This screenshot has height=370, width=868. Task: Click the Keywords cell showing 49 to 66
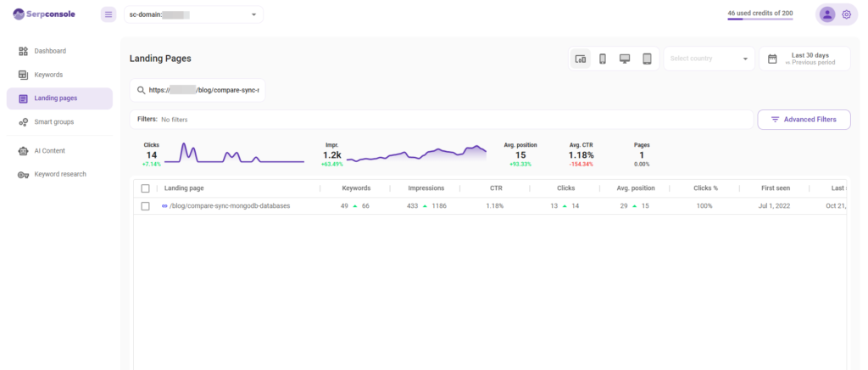pyautogui.click(x=355, y=206)
